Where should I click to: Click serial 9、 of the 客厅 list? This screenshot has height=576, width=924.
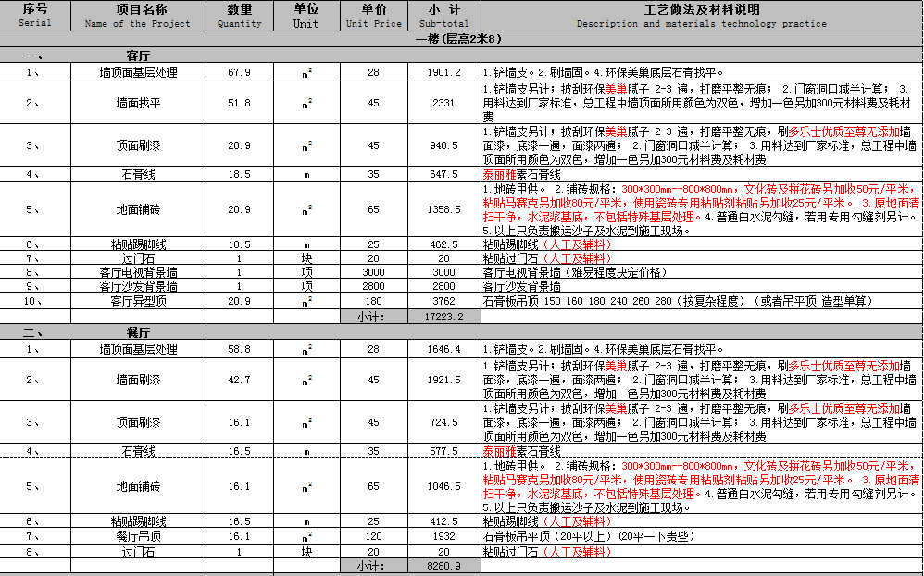[35, 286]
